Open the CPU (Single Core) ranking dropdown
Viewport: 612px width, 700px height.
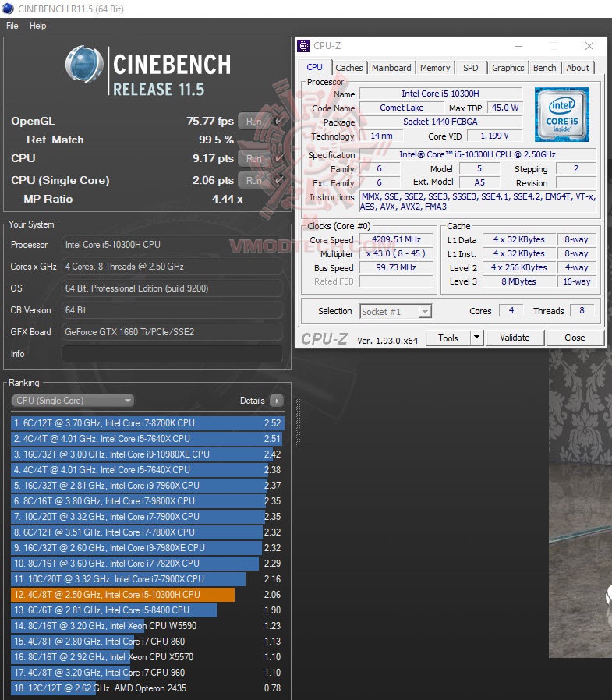tap(73, 401)
